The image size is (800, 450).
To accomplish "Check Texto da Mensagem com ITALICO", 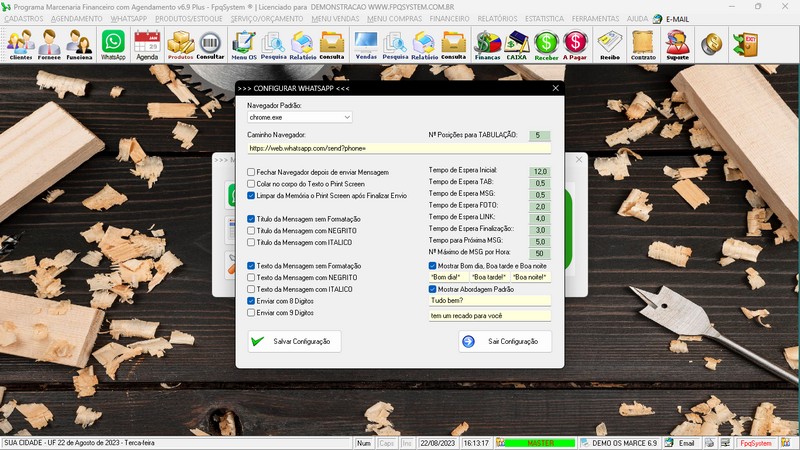I will tap(251, 289).
